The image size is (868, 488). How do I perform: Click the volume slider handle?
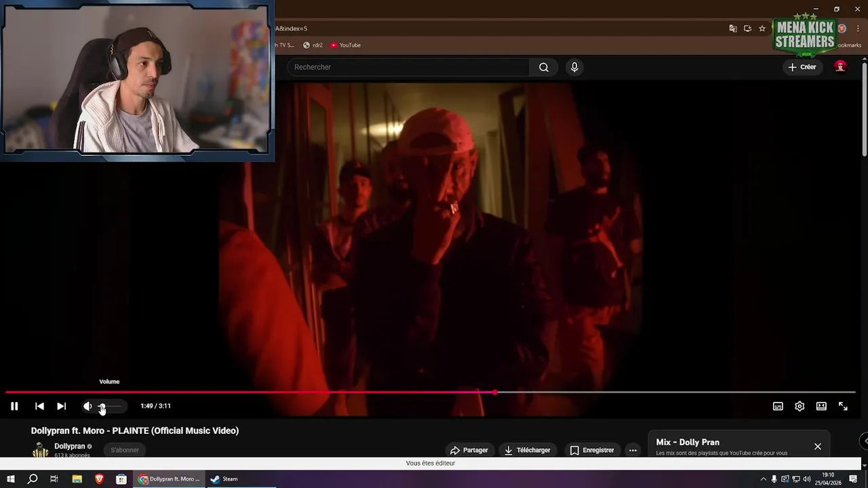tap(102, 406)
